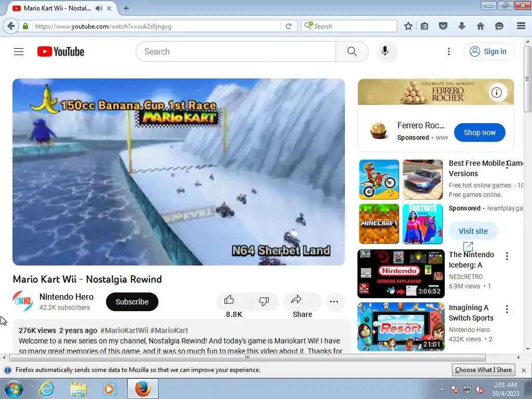
Task: Launch Internet Explorer from taskbar
Action: [46, 389]
